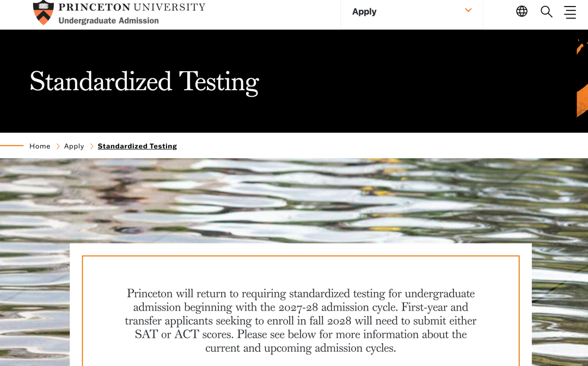This screenshot has height=366, width=588.
Task: Go to Undergraduate Admission homepage link
Action: [108, 21]
